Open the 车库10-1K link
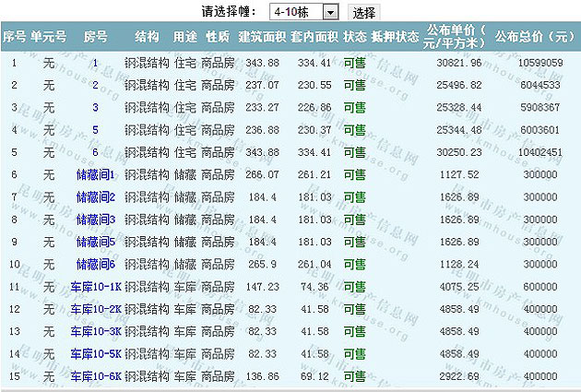This screenshot has height=392, width=581. click(x=95, y=287)
